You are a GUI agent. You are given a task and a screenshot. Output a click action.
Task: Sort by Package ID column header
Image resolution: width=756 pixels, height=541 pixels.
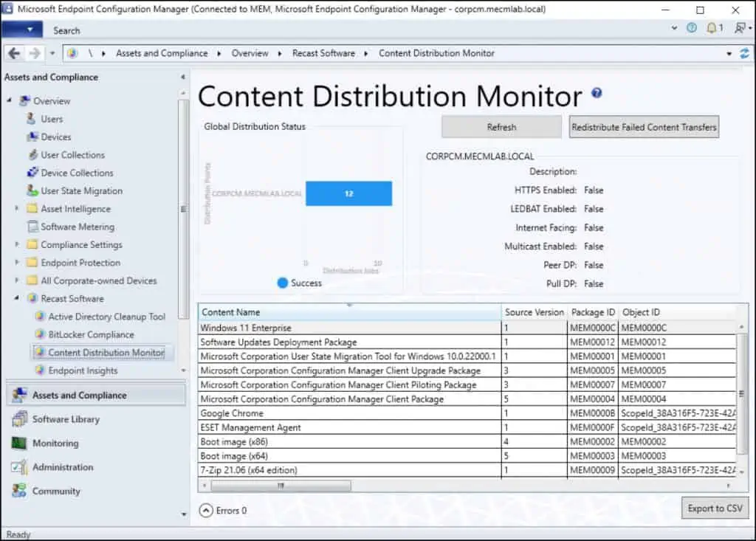point(593,312)
